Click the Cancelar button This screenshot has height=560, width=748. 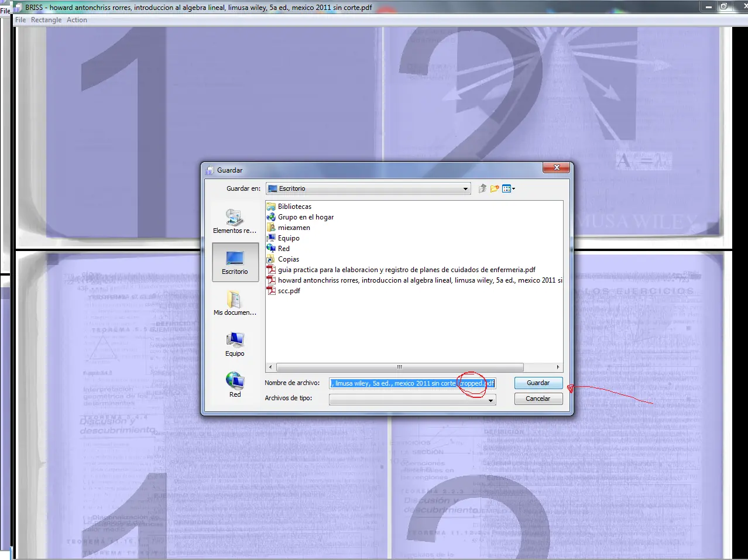pyautogui.click(x=538, y=398)
